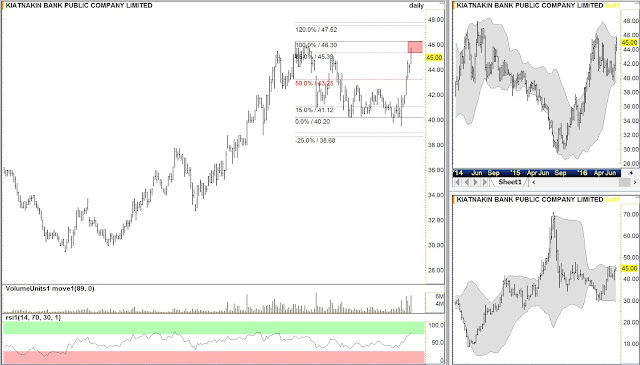Screen dimensions: 640x365
Task: Click Fibonacci label '100.0% / 46.30'
Action: click(x=316, y=45)
